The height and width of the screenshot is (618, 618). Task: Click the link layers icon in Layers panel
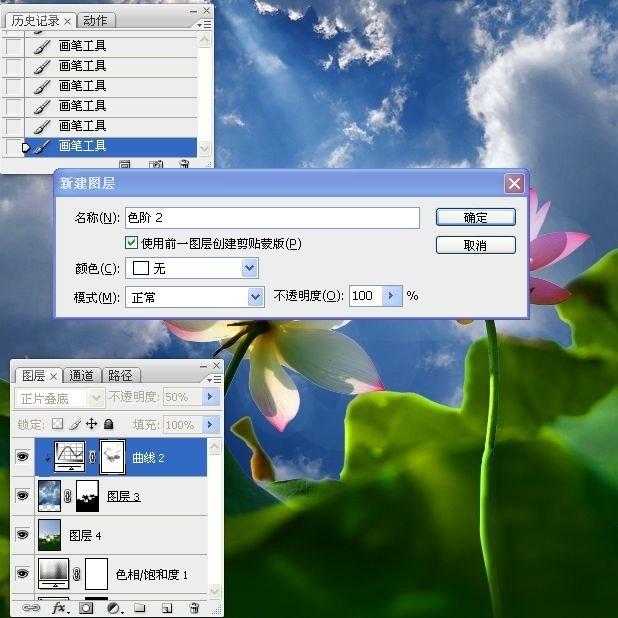tap(31, 607)
